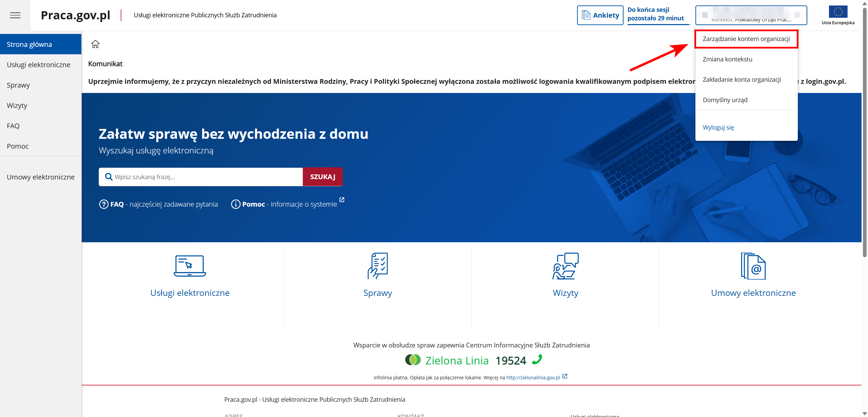868x417 pixels.
Task: Click the Wyszukaj usługę elektroniczną subtitle
Action: (156, 151)
